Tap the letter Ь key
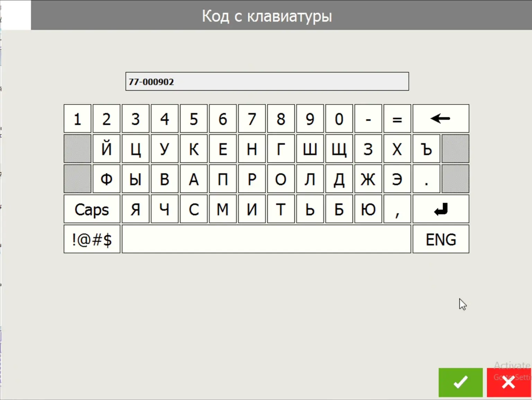532x400 pixels. pos(310,209)
